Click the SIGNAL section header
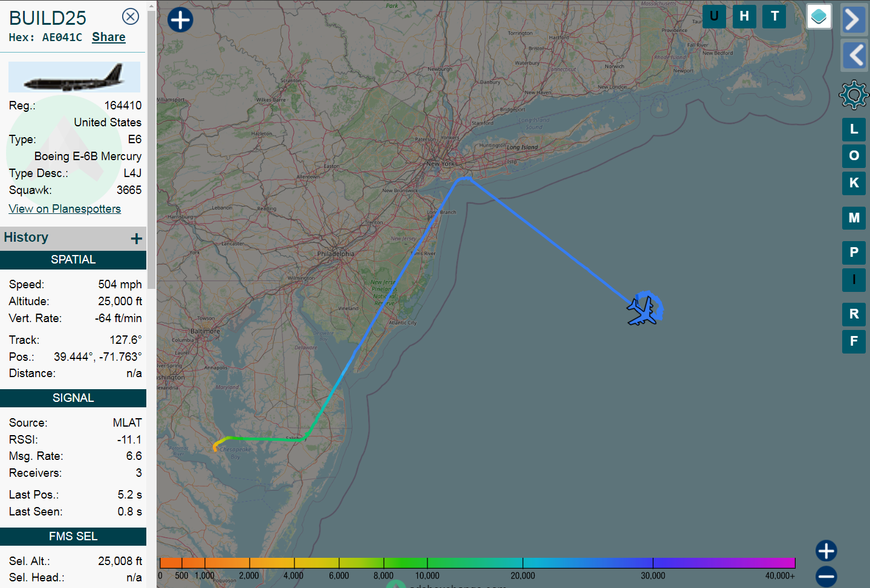870x588 pixels. click(73, 398)
